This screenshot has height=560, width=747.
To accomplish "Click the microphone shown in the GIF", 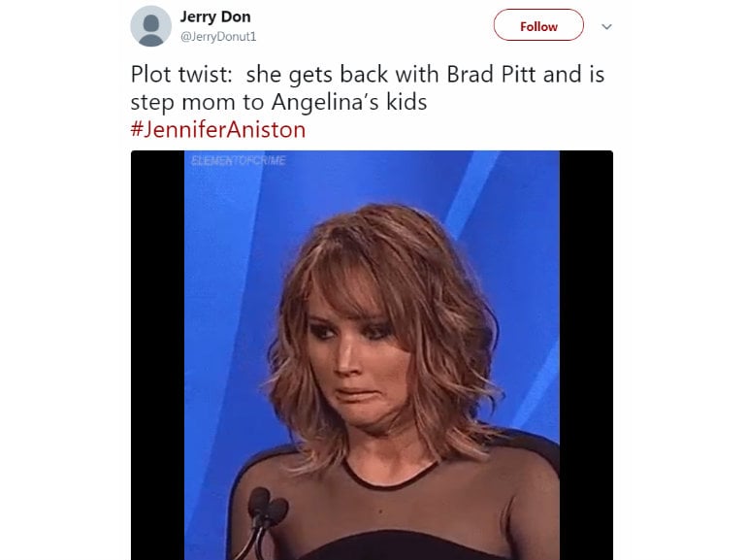I will tap(266, 510).
